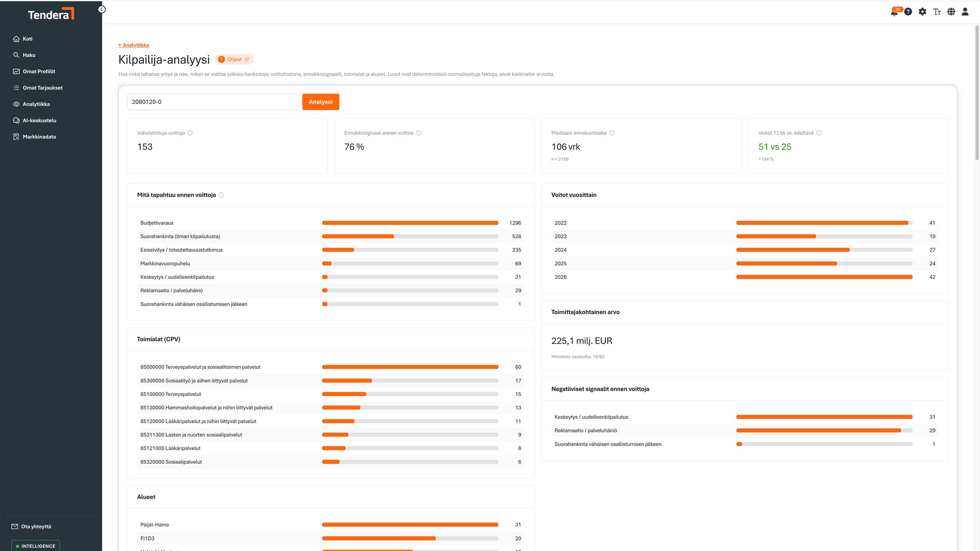Go back via the Analytiikka breadcrumb link
980x551 pixels.
134,45
